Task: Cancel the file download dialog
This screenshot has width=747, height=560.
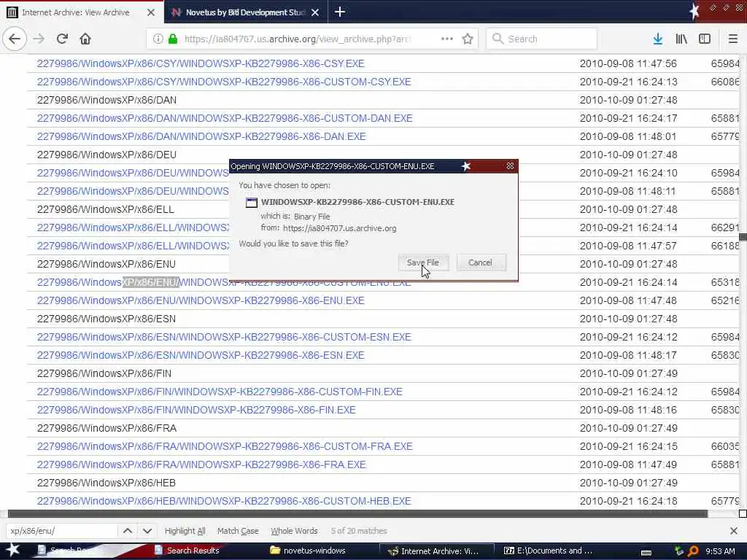Action: pos(480,262)
